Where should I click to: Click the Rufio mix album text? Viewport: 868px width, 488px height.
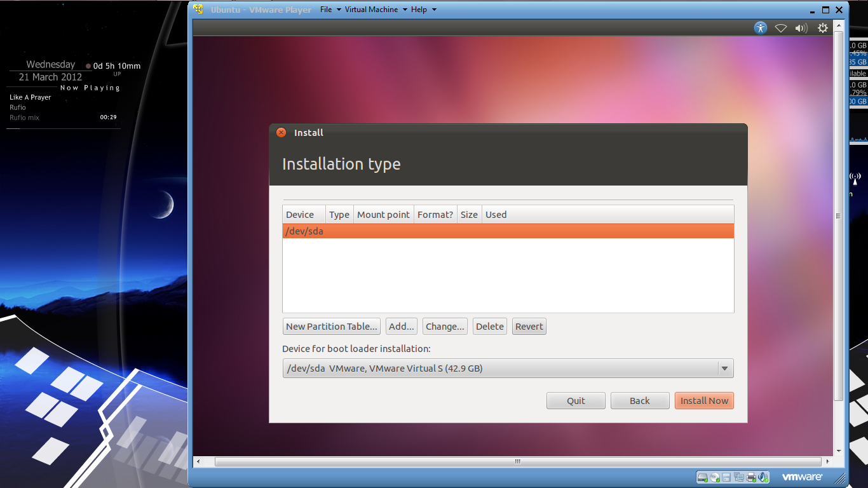coord(24,118)
